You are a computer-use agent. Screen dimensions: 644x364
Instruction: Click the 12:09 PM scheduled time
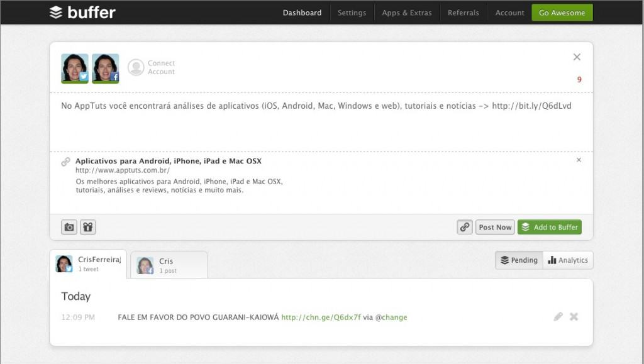78,317
